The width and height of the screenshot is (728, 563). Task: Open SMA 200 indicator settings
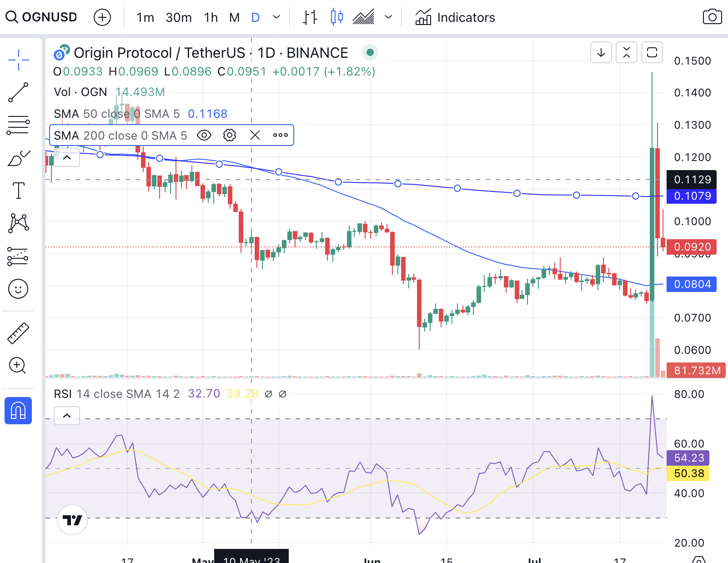(x=230, y=135)
